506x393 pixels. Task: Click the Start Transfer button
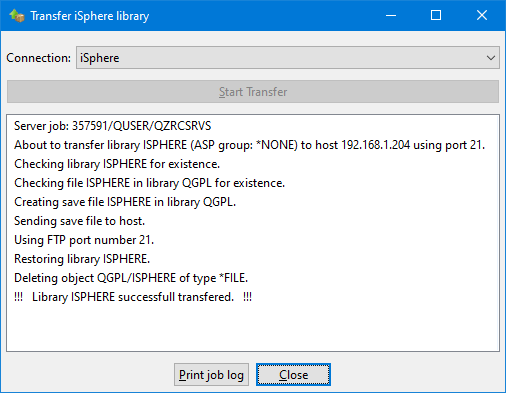coord(253,92)
